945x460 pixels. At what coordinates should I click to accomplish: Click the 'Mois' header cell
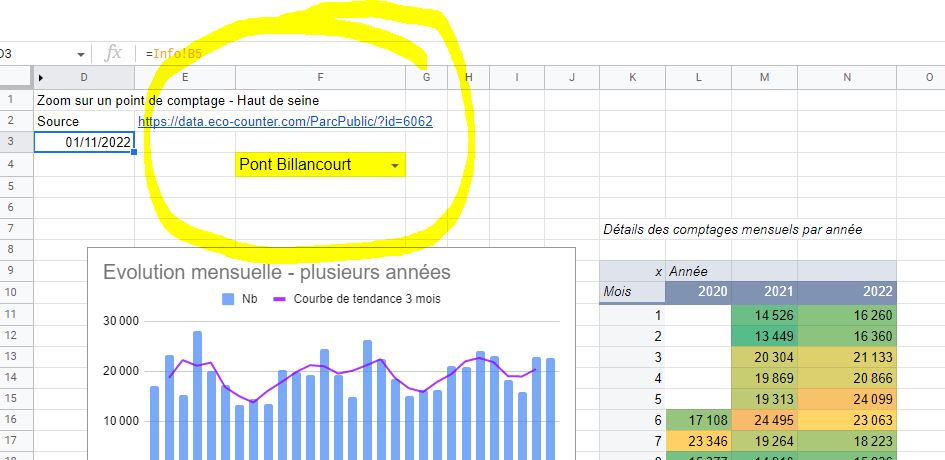point(632,292)
